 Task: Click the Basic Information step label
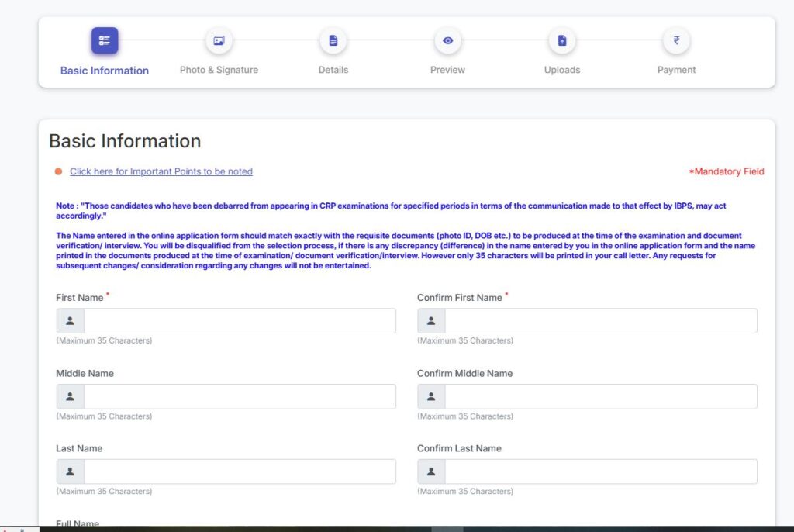click(105, 71)
